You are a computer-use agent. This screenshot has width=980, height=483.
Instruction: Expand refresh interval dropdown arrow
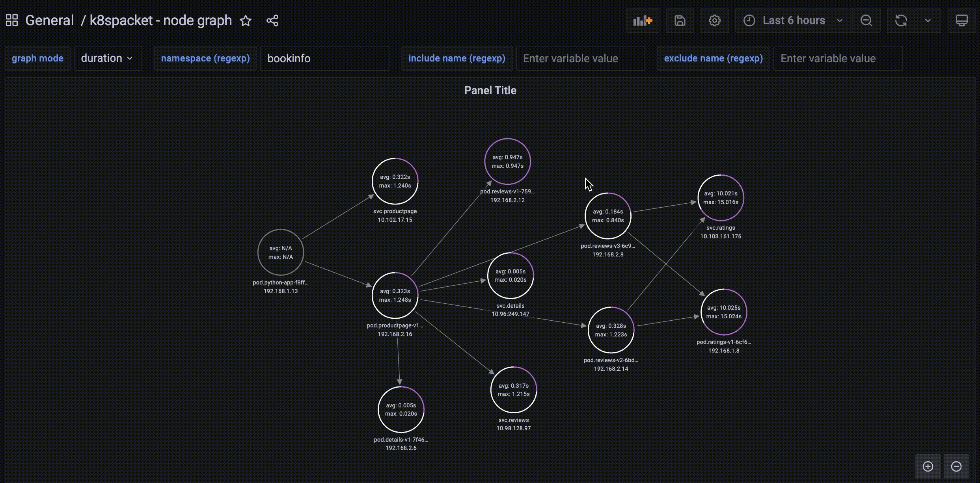pyautogui.click(x=928, y=20)
